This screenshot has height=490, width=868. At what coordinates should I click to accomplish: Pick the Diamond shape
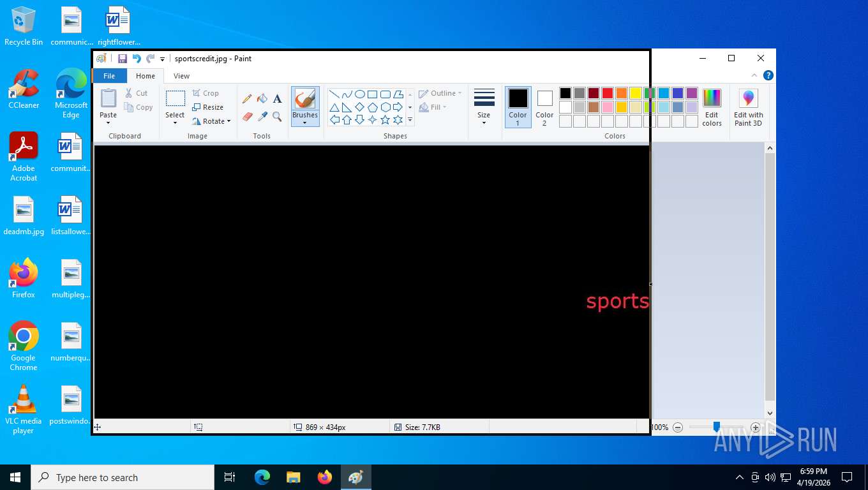[359, 107]
